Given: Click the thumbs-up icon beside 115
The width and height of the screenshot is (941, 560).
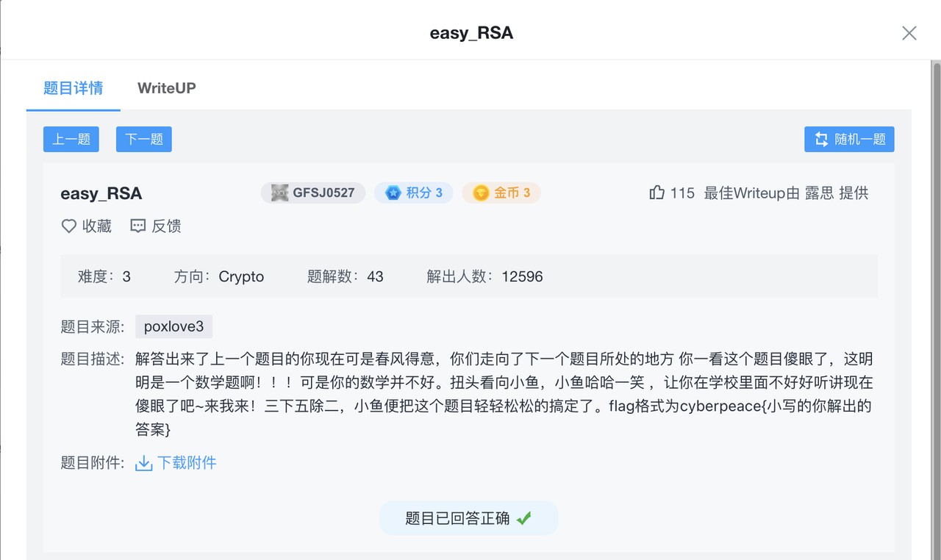Looking at the screenshot, I should 656,193.
